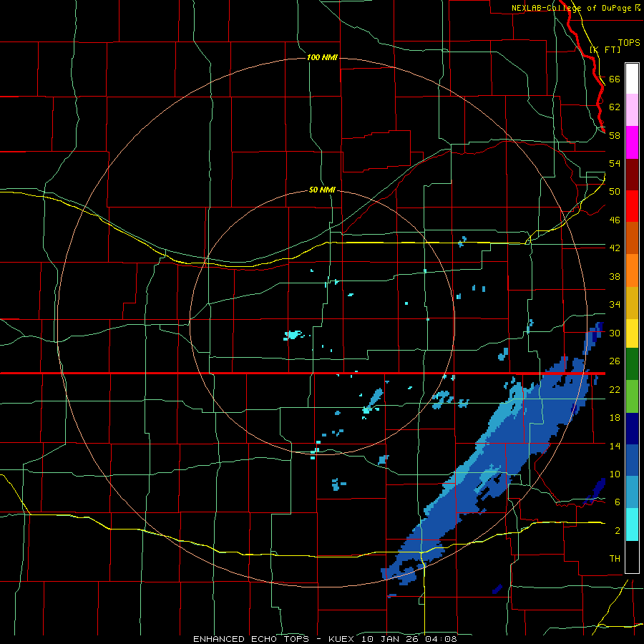The width and height of the screenshot is (644, 644).
Task: Click the white swatch atop the tops scale
Action: tap(632, 79)
